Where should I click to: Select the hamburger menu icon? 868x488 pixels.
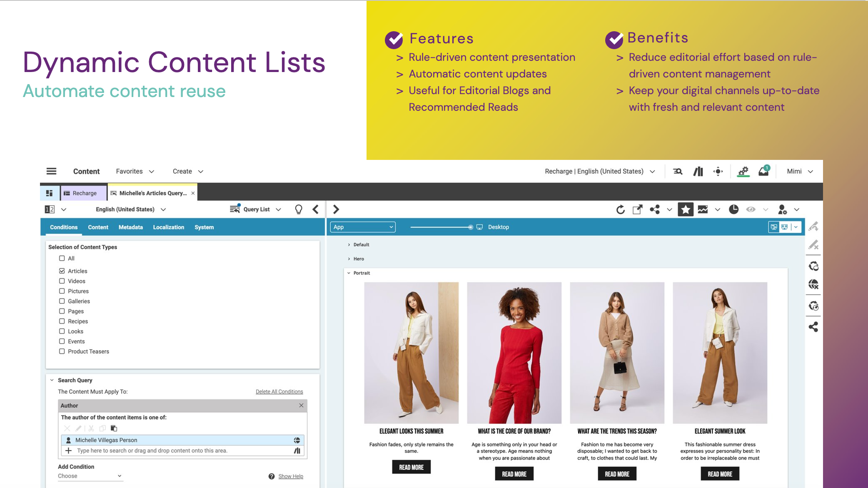point(51,171)
